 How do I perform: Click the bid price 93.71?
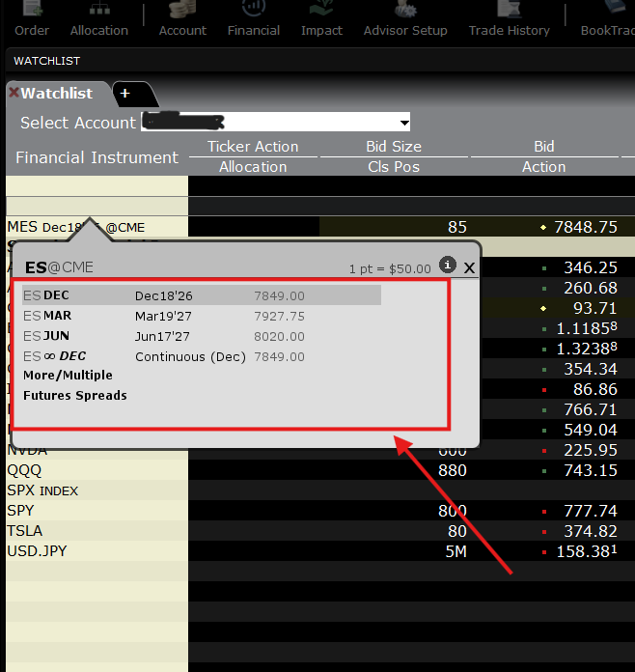click(x=594, y=308)
